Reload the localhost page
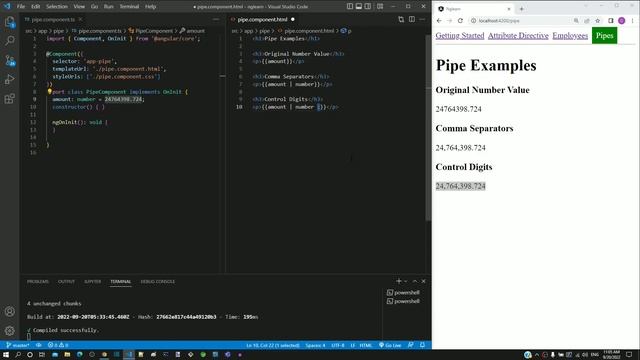640x360 pixels. click(460, 20)
